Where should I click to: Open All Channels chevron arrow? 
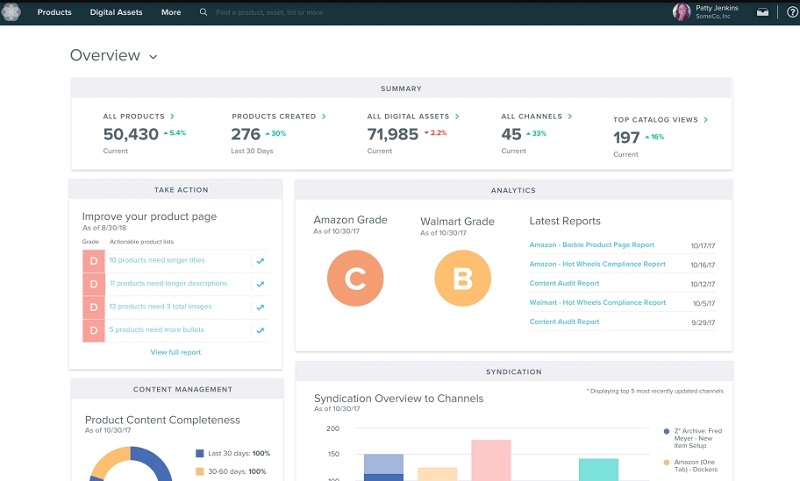570,116
